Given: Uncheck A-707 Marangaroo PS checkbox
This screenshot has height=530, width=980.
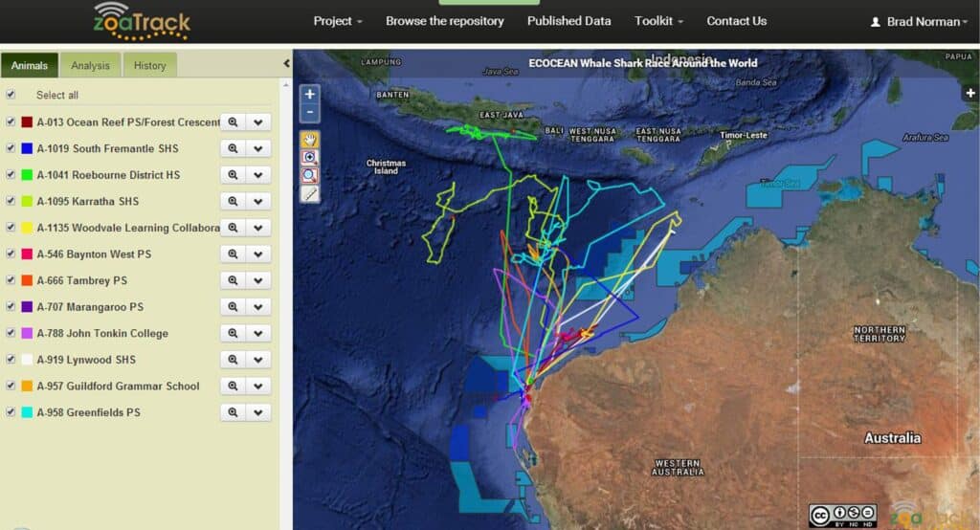Looking at the screenshot, I should pos(11,306).
